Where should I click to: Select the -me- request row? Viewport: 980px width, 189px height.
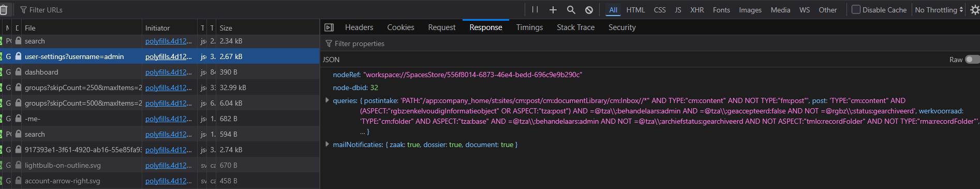[x=159, y=119]
